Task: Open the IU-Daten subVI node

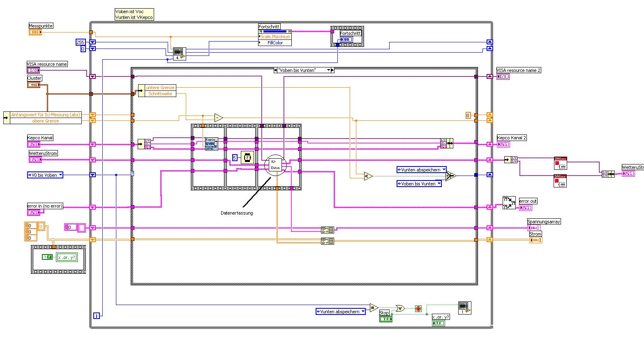Action: (x=275, y=165)
